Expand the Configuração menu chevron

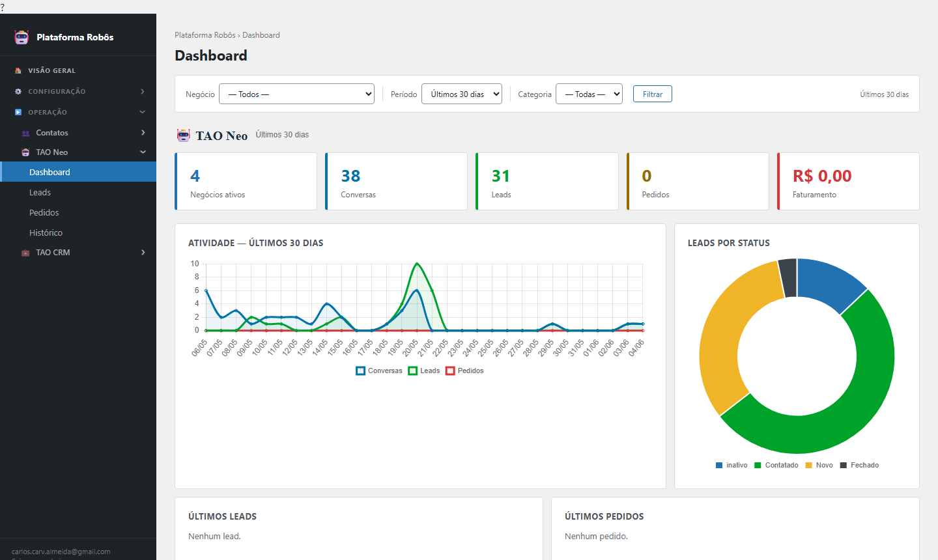pos(143,91)
